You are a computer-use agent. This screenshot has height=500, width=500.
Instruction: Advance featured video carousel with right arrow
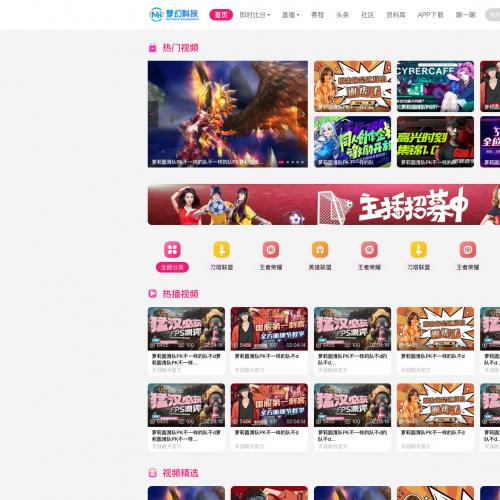tap(303, 114)
